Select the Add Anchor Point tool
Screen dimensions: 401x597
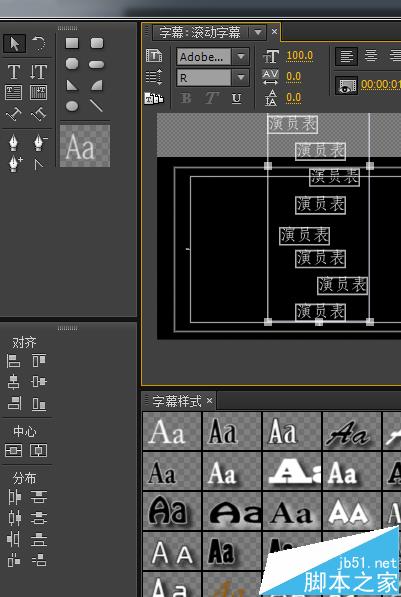coord(15,164)
